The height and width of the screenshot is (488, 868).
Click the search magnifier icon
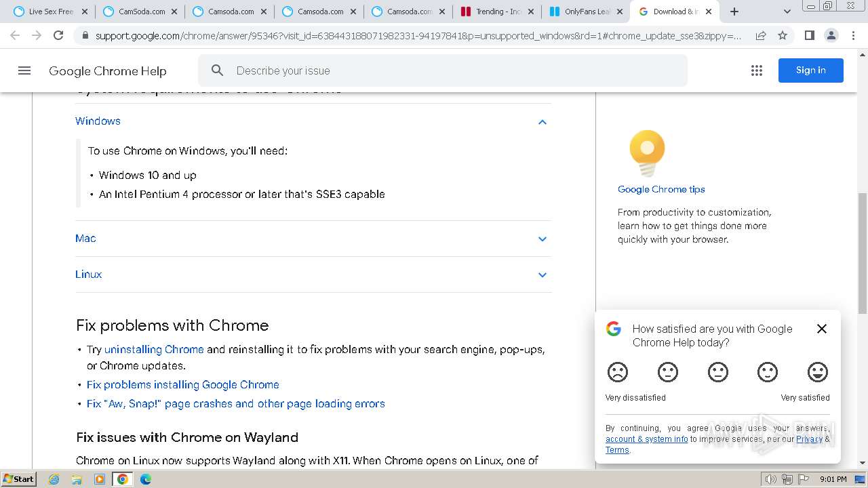coord(217,70)
